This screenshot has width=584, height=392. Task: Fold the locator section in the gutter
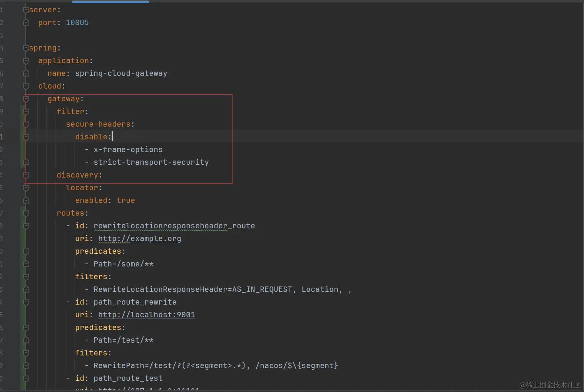[x=26, y=188]
